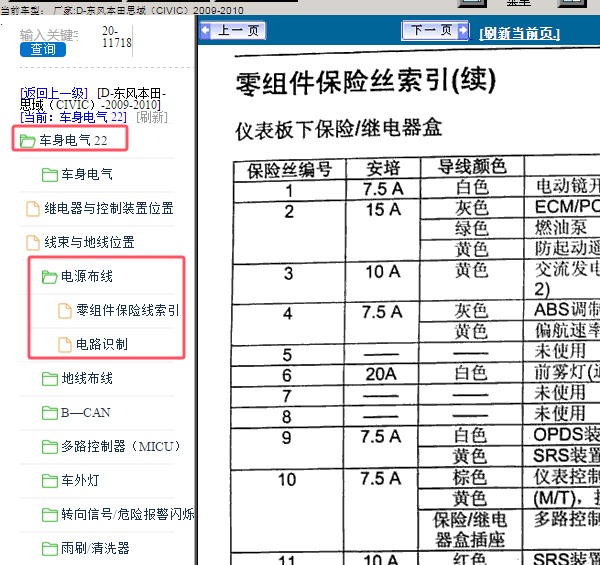Viewport: 600px width, 565px height.
Task: Click the B—CAN folder icon
Action: 50,413
